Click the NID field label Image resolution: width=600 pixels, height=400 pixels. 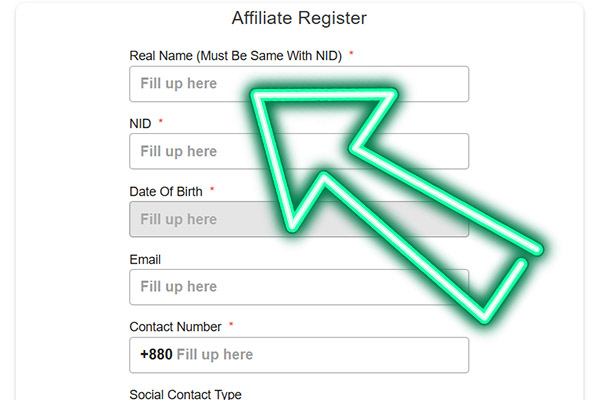(141, 123)
